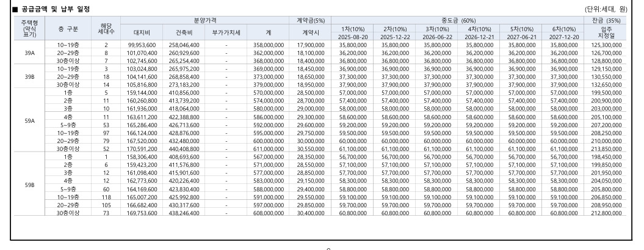Select the '계약시' header cell

coord(310,32)
